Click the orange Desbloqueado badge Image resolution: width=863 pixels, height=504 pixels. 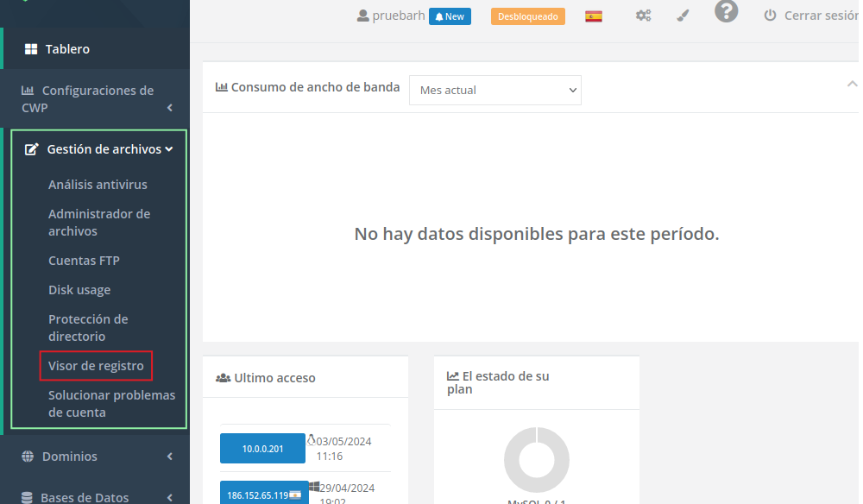527,16
